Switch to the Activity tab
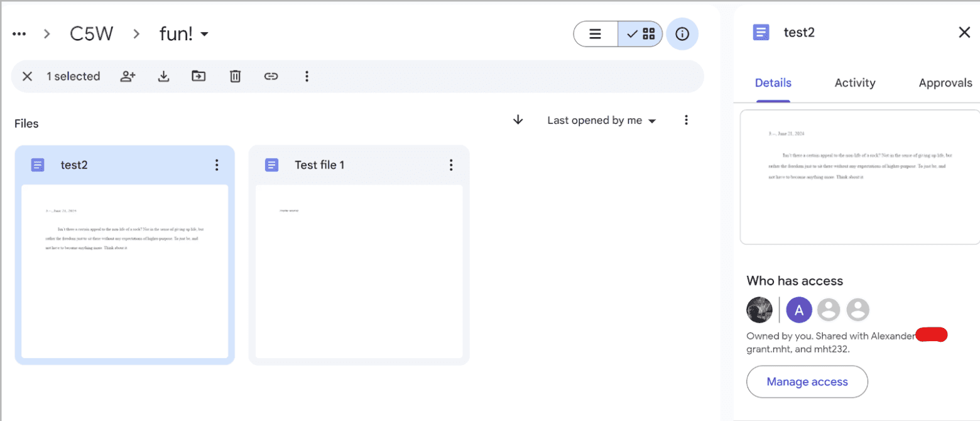The height and width of the screenshot is (421, 980). (855, 82)
